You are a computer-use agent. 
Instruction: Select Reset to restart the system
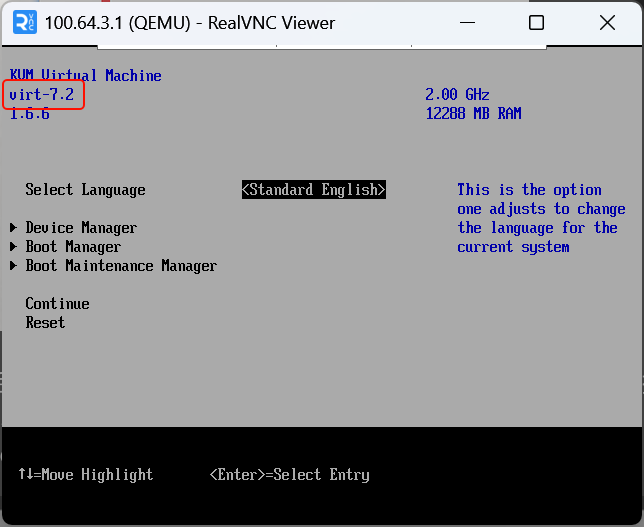tap(45, 323)
